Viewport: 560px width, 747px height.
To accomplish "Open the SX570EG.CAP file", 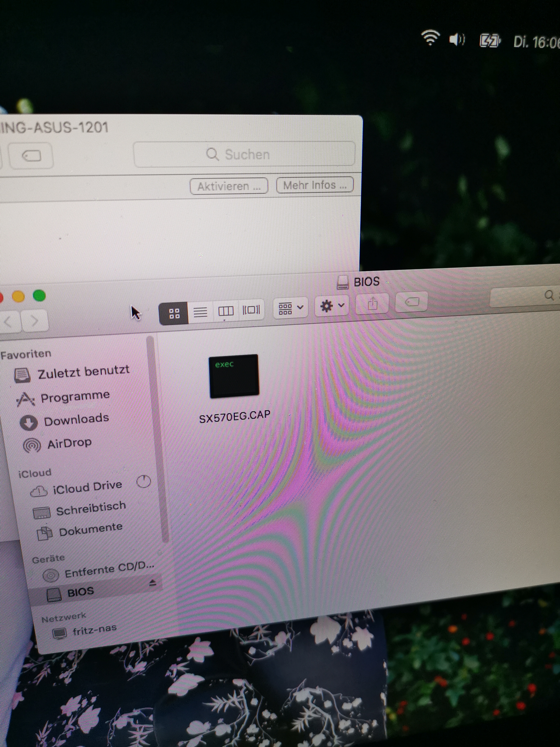I will click(x=234, y=376).
